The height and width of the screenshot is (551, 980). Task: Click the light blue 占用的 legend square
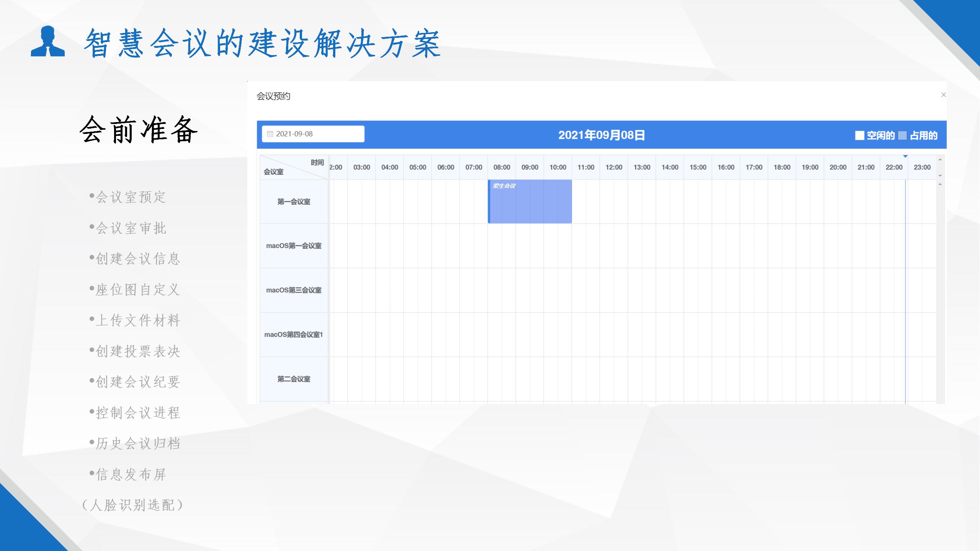pos(902,135)
